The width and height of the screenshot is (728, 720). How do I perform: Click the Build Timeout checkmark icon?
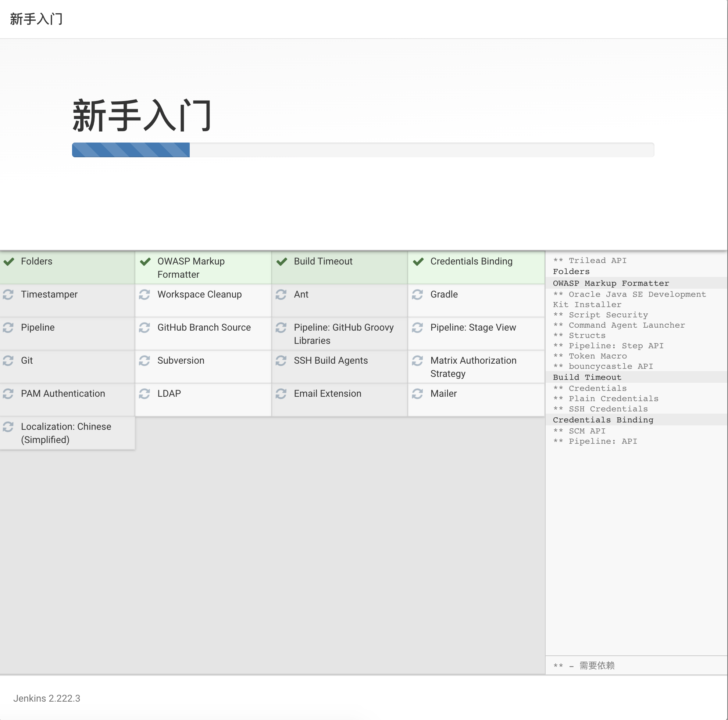282,261
